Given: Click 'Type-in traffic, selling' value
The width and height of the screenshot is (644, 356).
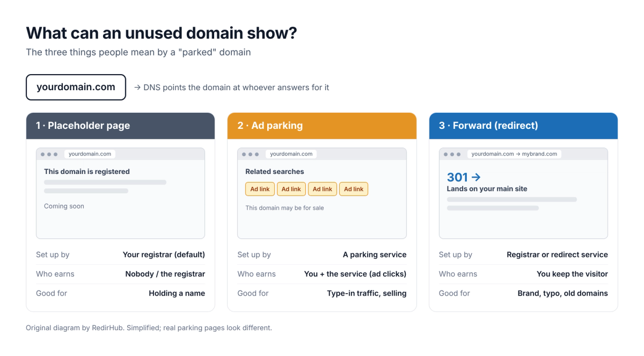Looking at the screenshot, I should [367, 293].
